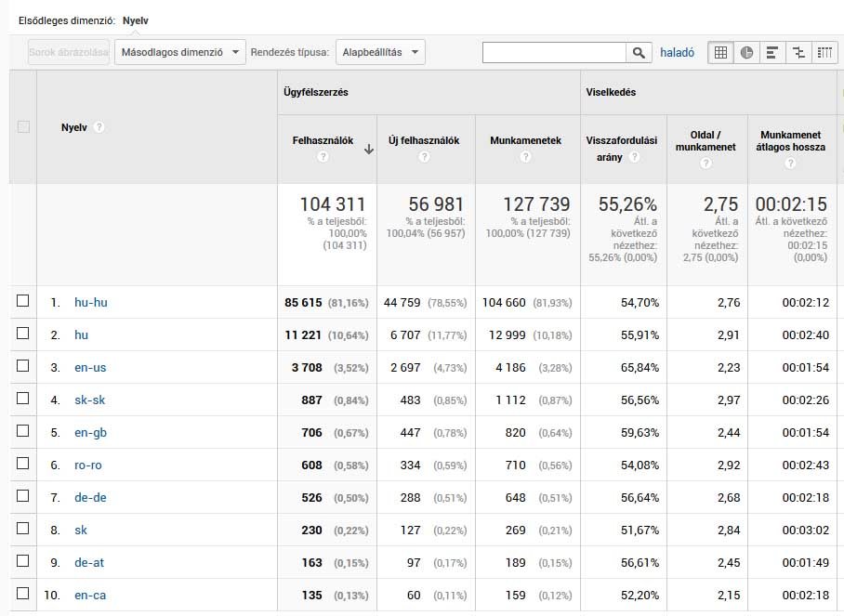
Task: Select the table data view icon
Action: [x=720, y=53]
